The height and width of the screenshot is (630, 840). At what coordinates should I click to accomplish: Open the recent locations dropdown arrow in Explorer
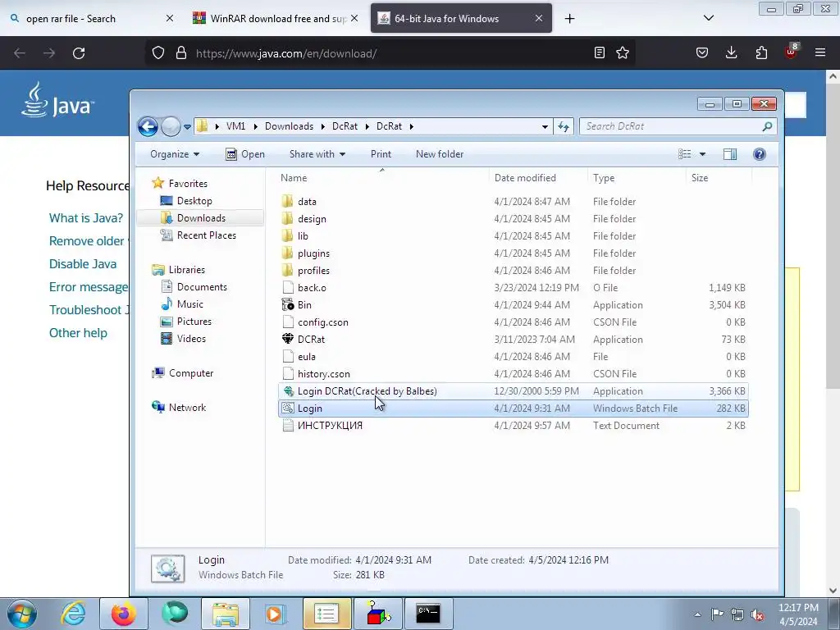coord(187,127)
